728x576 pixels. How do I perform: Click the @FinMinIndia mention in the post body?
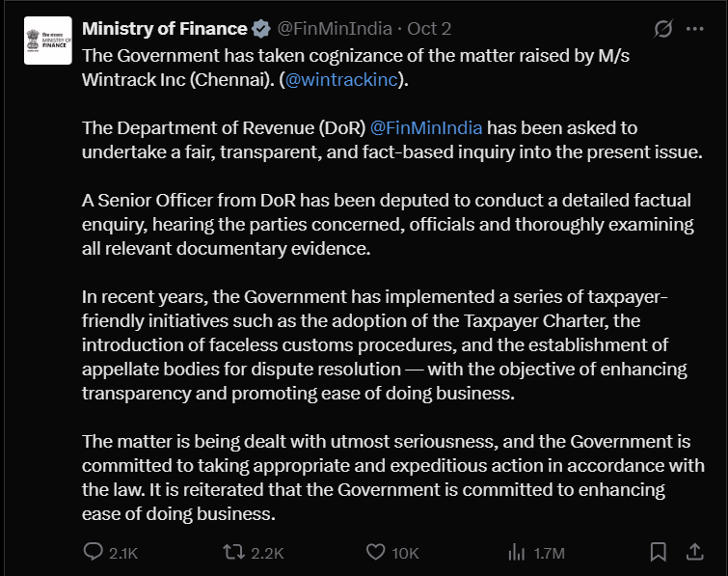[426, 128]
